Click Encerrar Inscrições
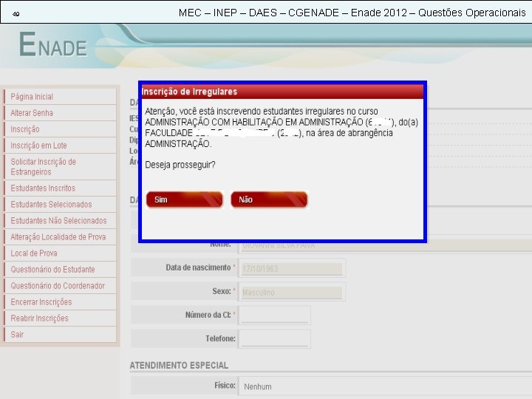This screenshot has height=399, width=532. [x=41, y=302]
